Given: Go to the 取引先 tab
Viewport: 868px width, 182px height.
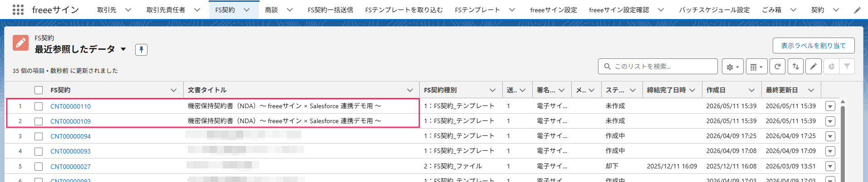Looking at the screenshot, I should 107,10.
